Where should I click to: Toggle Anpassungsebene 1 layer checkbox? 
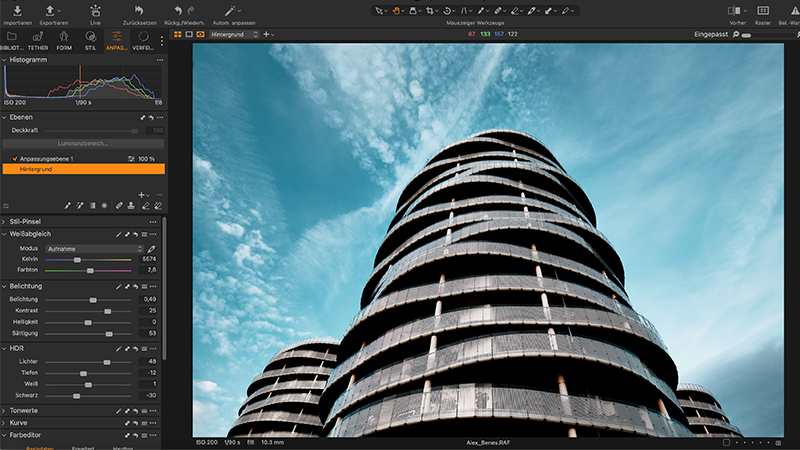click(x=14, y=158)
